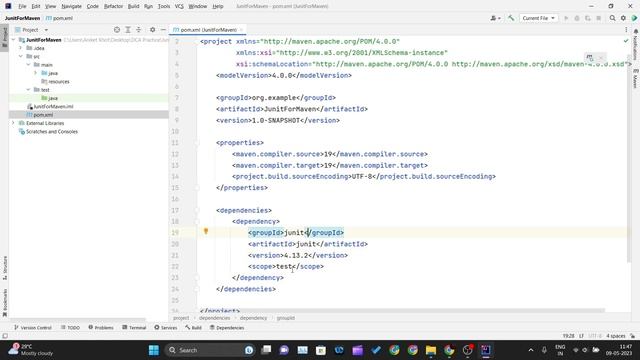
Task: Open editor tabs more options menu
Action: click(626, 30)
